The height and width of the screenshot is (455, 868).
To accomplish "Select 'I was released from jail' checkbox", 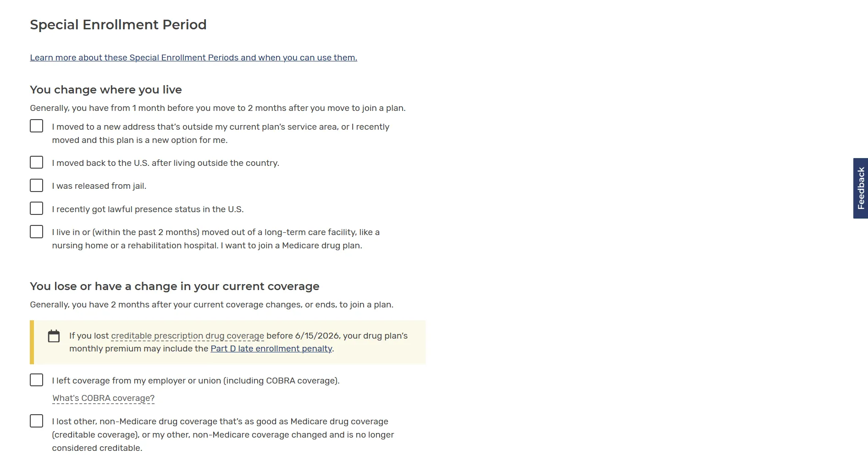I will (37, 185).
